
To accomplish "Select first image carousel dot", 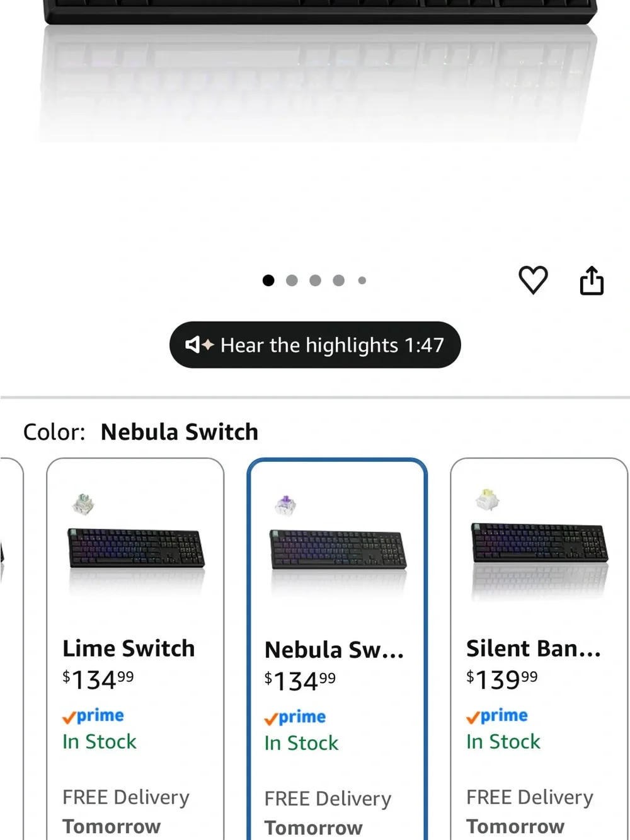I will coord(268,280).
